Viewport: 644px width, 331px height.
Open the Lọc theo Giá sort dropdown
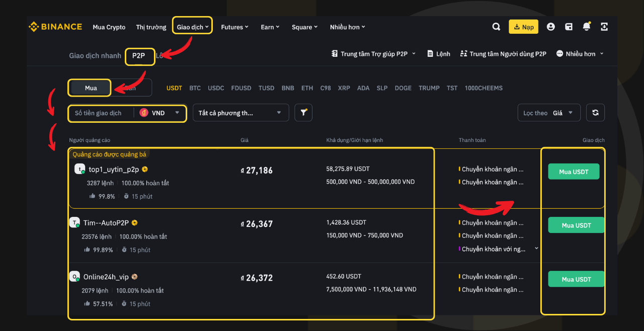[549, 113]
